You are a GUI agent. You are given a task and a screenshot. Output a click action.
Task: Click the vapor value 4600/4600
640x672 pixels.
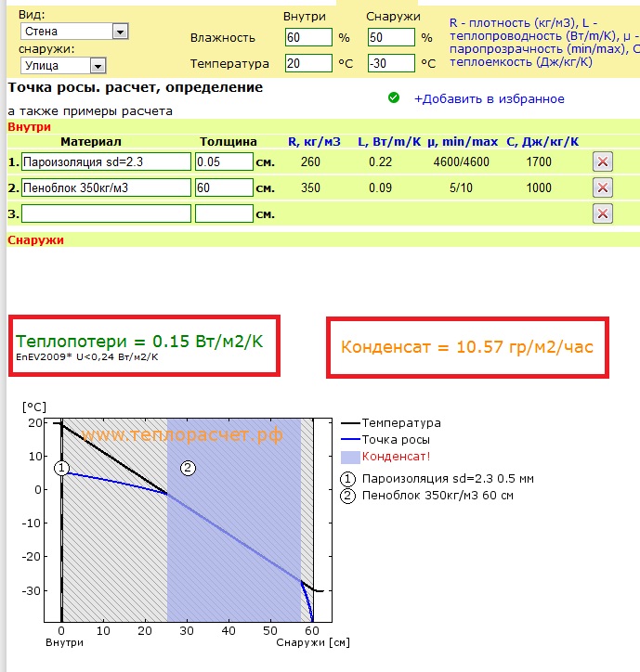pos(461,162)
